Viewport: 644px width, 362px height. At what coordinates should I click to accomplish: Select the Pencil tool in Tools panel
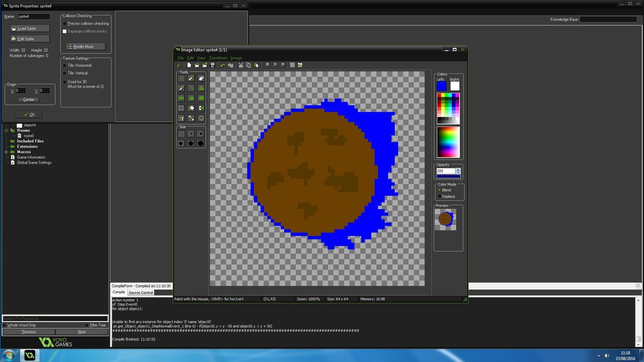click(x=182, y=78)
